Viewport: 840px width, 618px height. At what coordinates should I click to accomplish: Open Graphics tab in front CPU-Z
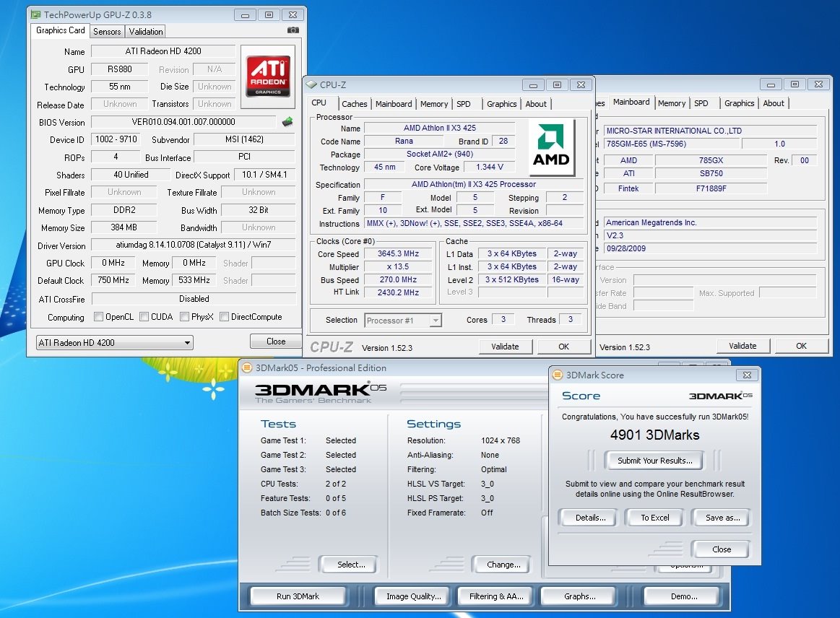point(502,104)
